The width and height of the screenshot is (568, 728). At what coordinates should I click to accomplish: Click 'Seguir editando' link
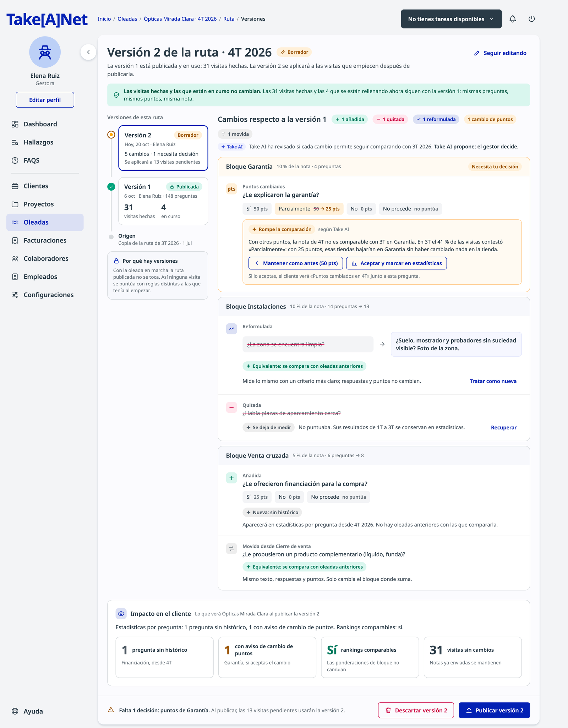coord(500,53)
